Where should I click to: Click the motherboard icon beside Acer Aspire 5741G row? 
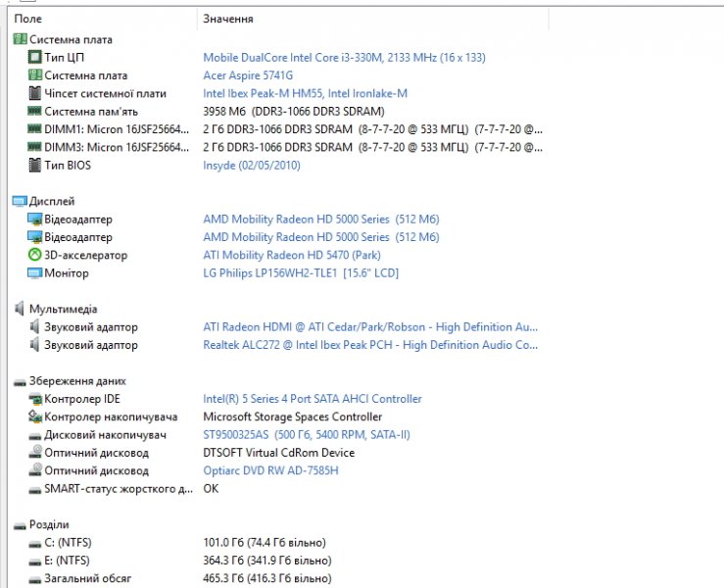(x=35, y=75)
